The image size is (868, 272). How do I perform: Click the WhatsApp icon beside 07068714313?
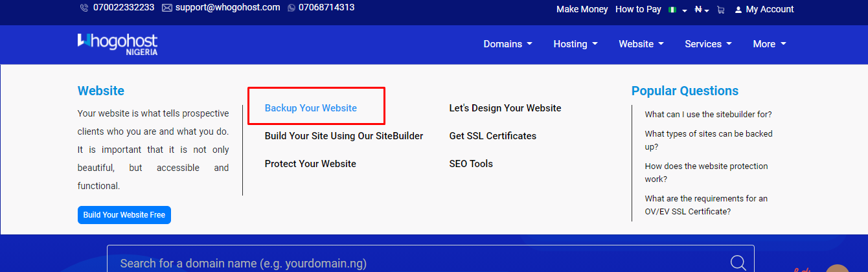click(291, 8)
